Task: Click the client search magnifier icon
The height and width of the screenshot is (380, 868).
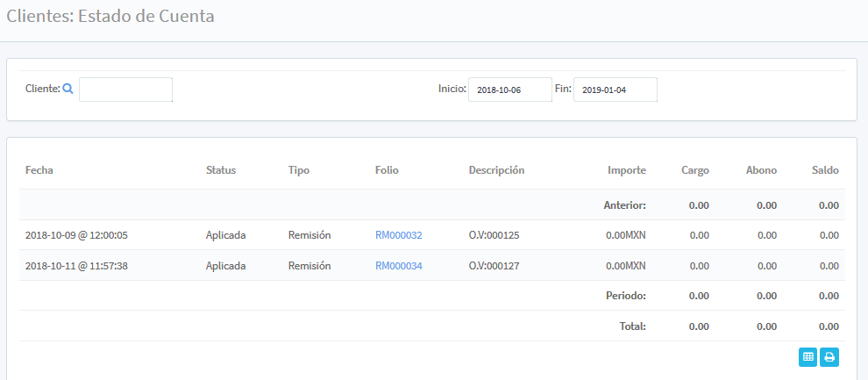Action: [x=68, y=89]
